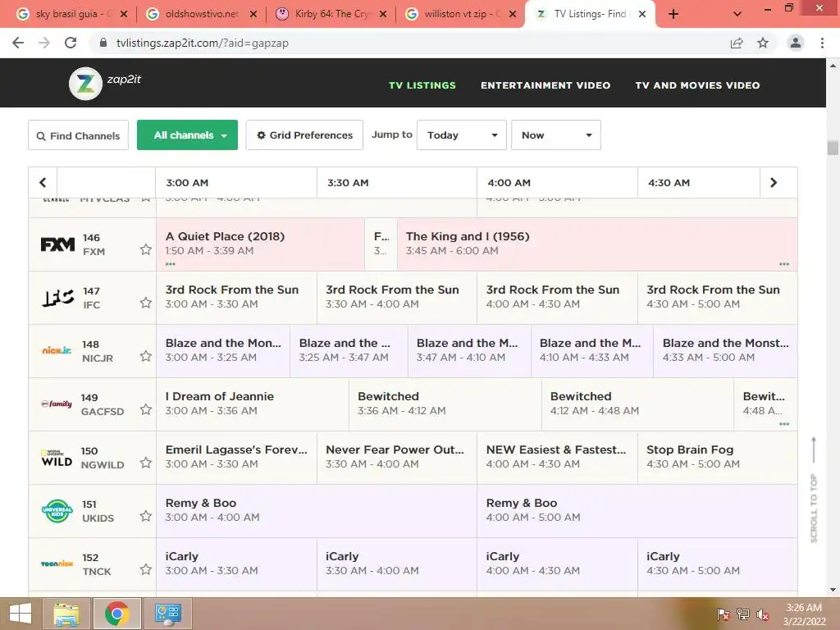Open File Explorer from taskbar
The width and height of the screenshot is (840, 630).
[66, 614]
